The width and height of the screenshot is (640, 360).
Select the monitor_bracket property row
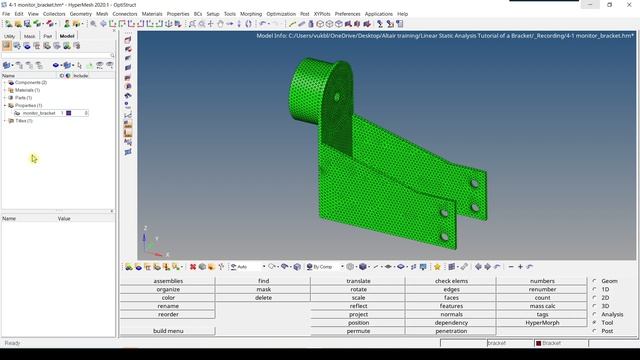pyautogui.click(x=50, y=113)
